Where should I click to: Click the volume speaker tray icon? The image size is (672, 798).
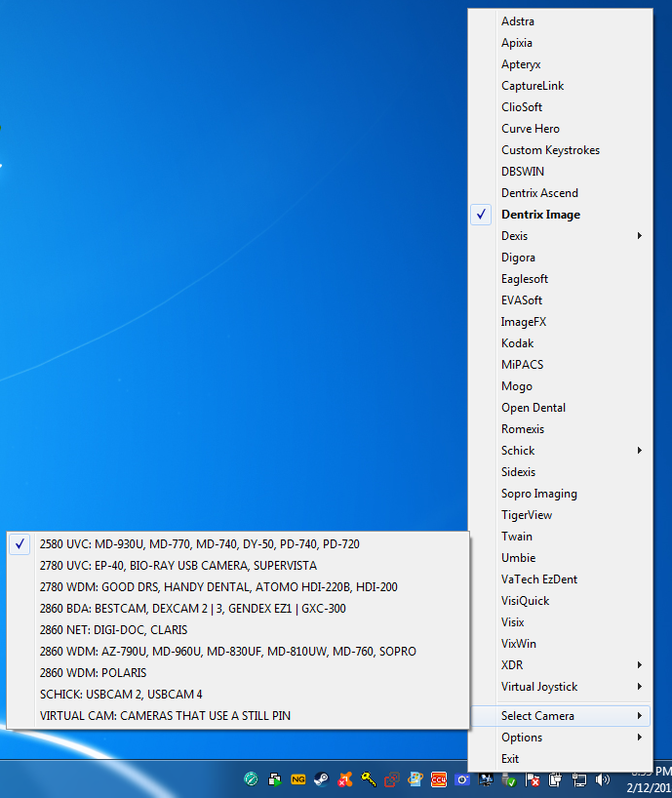pos(603,779)
